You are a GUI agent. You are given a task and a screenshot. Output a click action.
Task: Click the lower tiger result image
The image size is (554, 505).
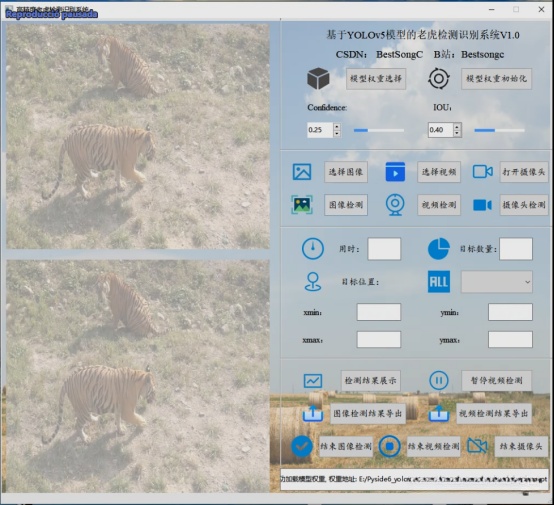point(138,376)
